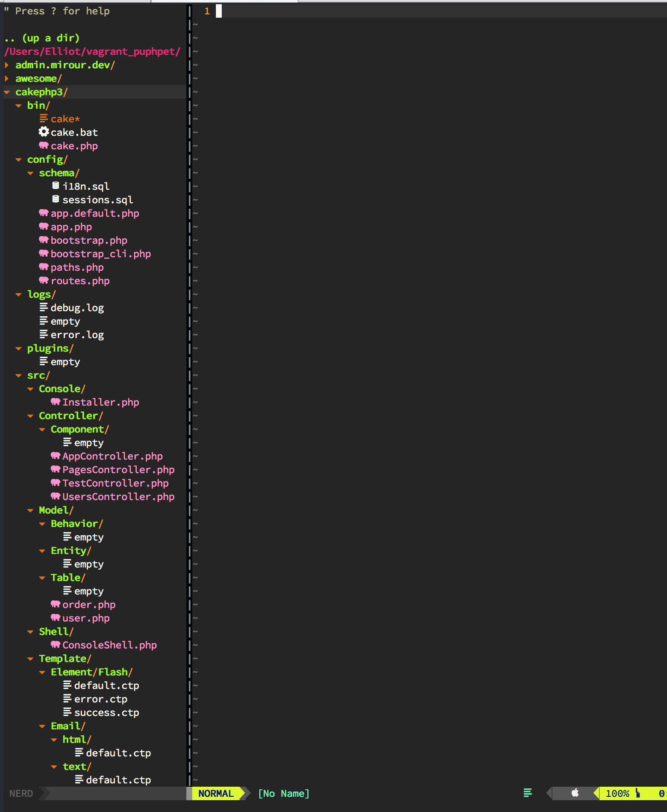Click the elephant icon next to app.default.php
This screenshot has height=812, width=667.
44,213
